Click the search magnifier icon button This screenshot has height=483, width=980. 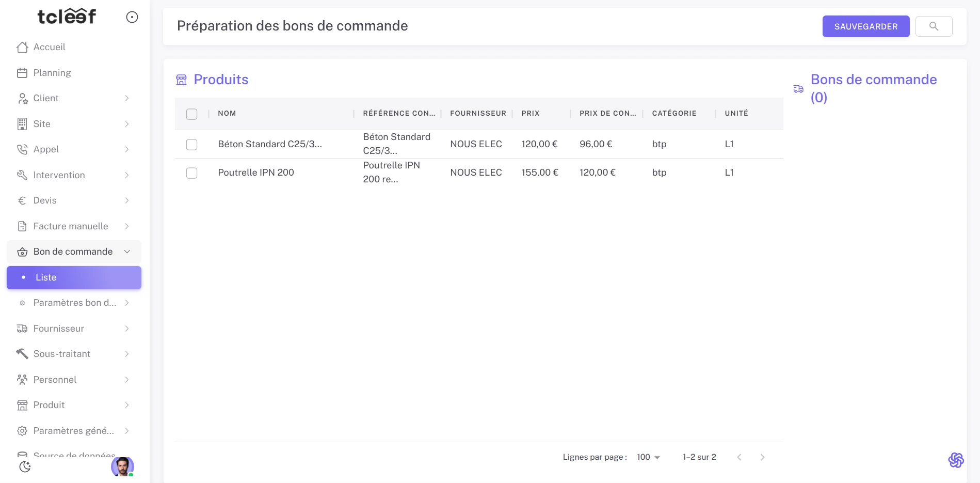click(933, 26)
